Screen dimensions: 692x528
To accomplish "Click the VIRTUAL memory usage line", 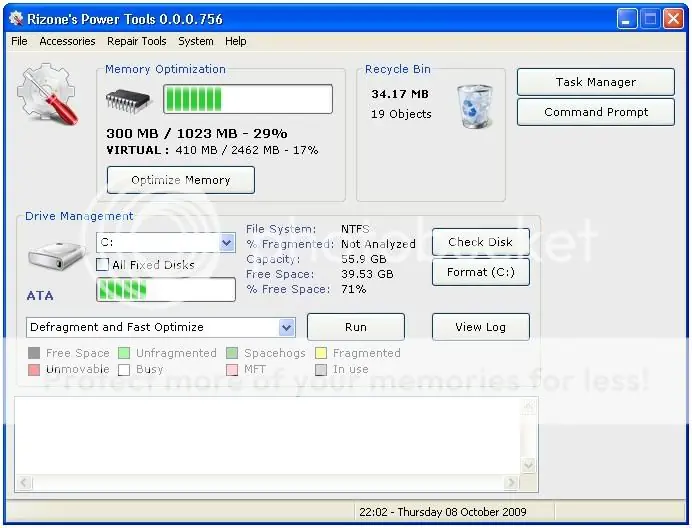I will click(212, 150).
